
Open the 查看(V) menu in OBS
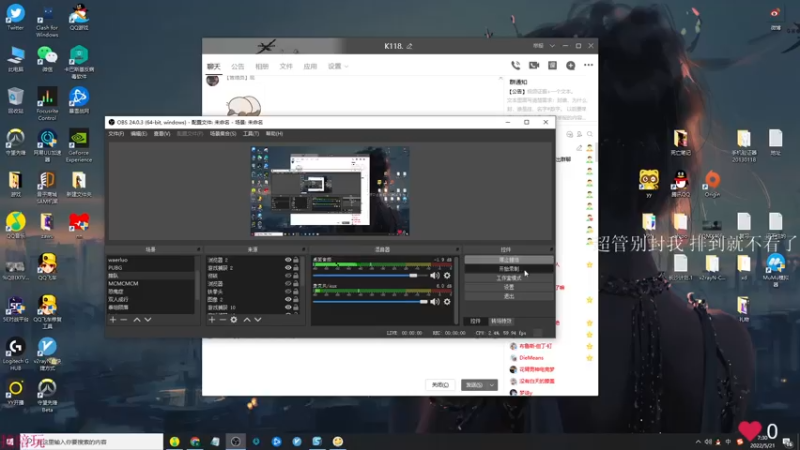[x=162, y=134]
